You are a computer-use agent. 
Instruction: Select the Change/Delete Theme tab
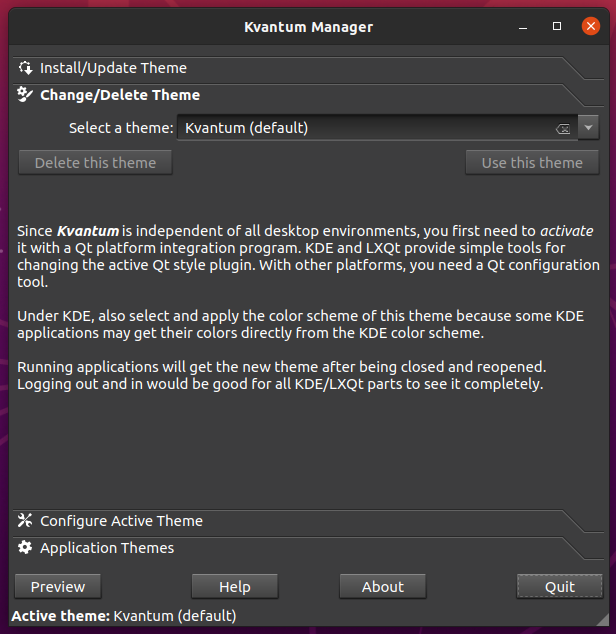click(308, 95)
